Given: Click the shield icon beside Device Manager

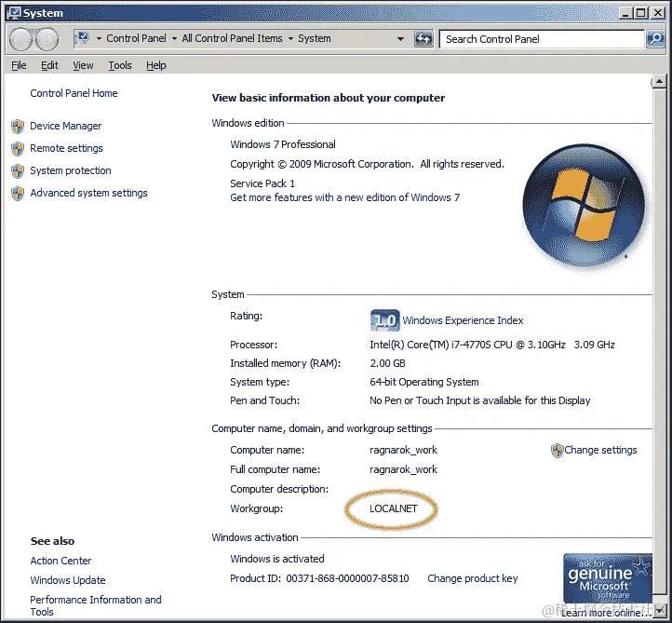Looking at the screenshot, I should point(18,126).
